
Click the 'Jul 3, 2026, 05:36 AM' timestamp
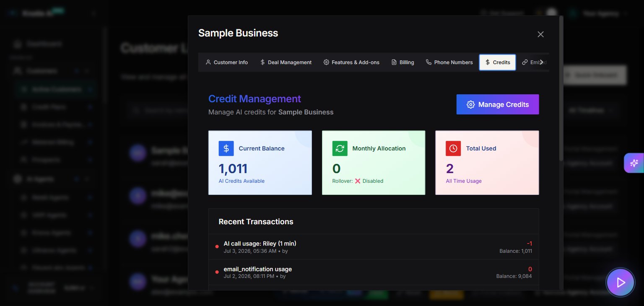[x=250, y=251]
